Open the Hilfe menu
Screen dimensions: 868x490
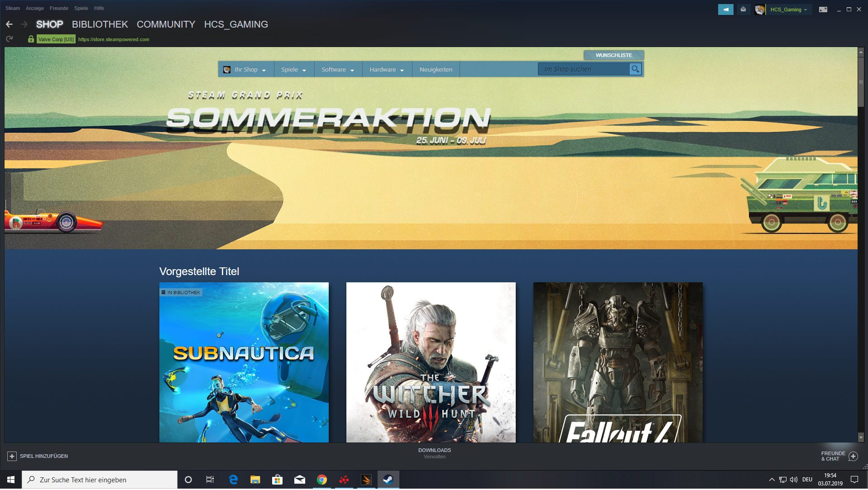(x=99, y=8)
